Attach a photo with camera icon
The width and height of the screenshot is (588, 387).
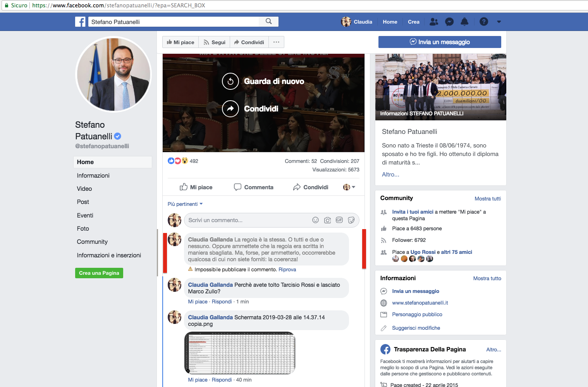tap(328, 220)
